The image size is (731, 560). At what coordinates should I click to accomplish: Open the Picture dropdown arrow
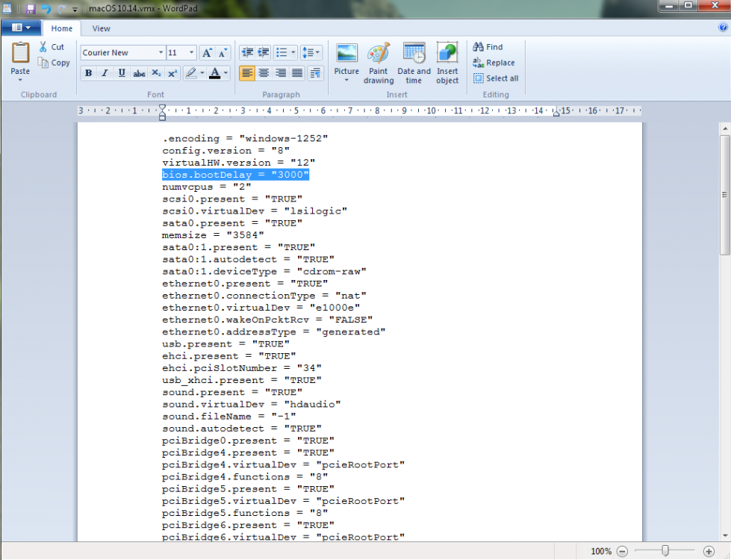coord(346,81)
